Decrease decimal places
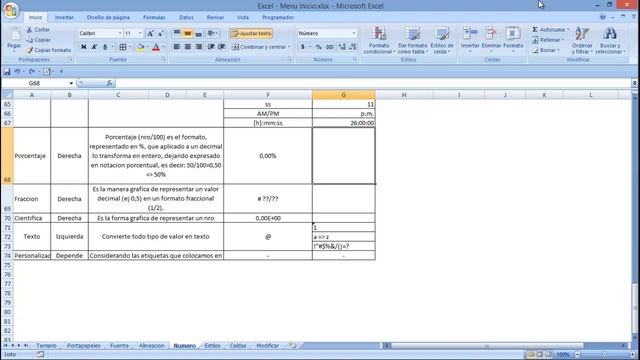 pyautogui.click(x=353, y=47)
